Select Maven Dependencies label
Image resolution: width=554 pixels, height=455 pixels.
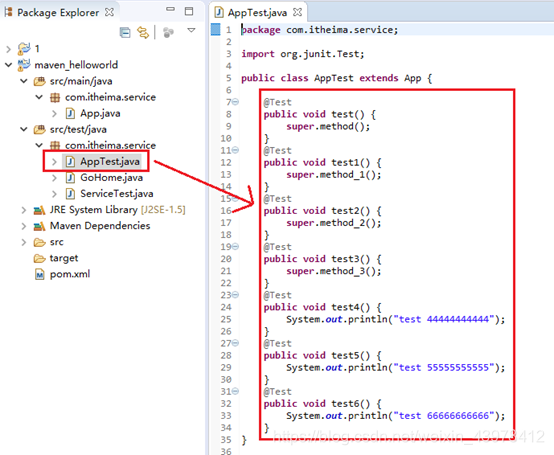click(x=100, y=226)
